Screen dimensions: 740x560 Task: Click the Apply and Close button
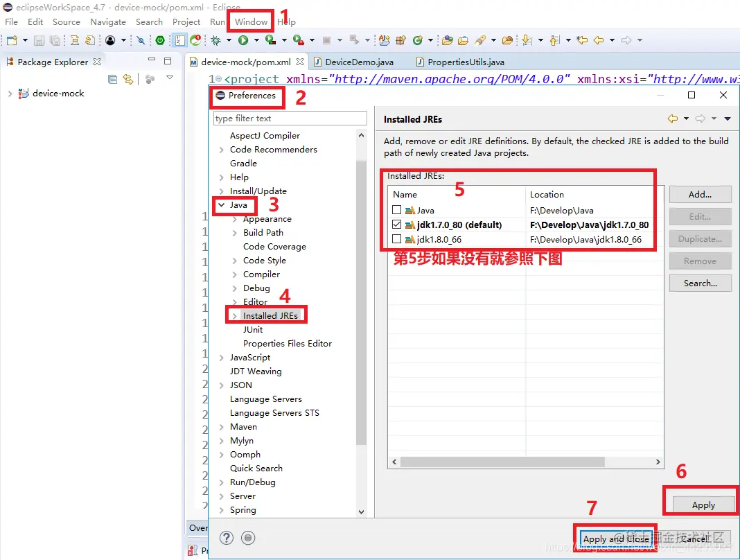616,539
